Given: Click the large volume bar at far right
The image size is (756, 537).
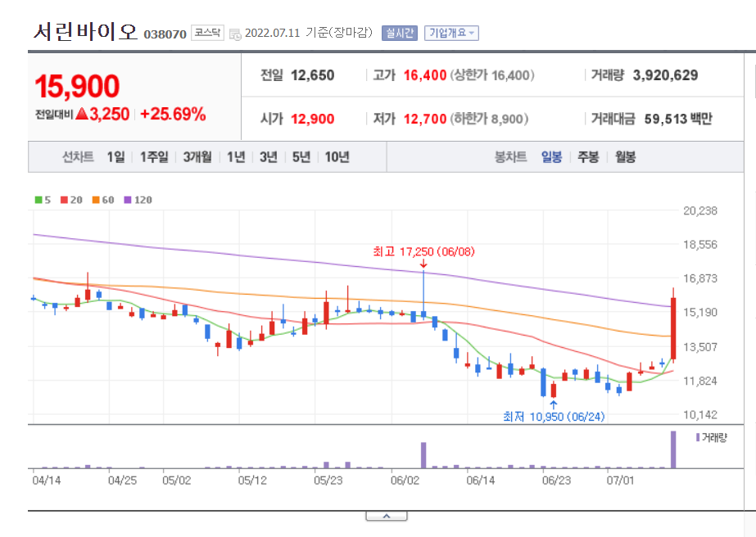Looking at the screenshot, I should pos(673,449).
